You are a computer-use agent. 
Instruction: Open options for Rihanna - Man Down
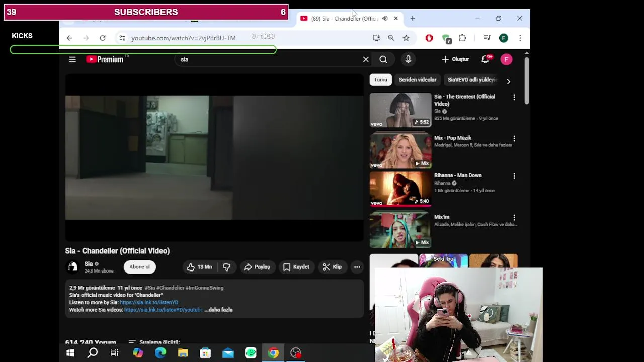pyautogui.click(x=514, y=176)
